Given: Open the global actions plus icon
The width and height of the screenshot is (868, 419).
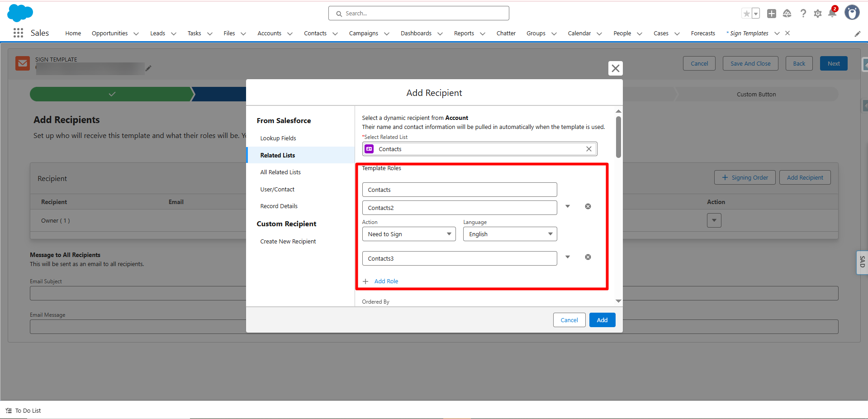Looking at the screenshot, I should 772,14.
